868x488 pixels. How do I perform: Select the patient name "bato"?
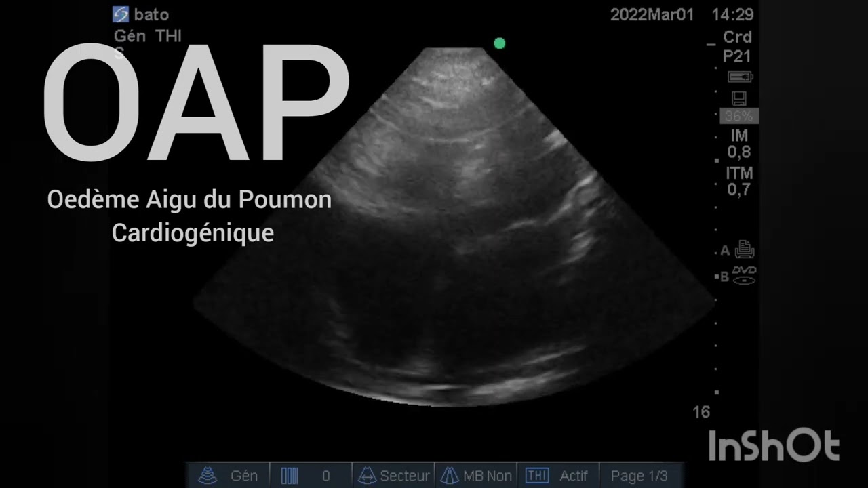(151, 15)
